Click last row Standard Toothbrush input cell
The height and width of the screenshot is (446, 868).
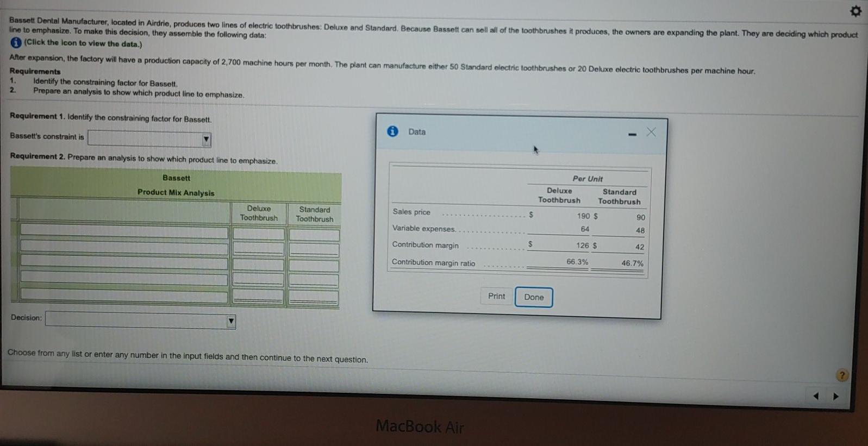pyautogui.click(x=314, y=298)
